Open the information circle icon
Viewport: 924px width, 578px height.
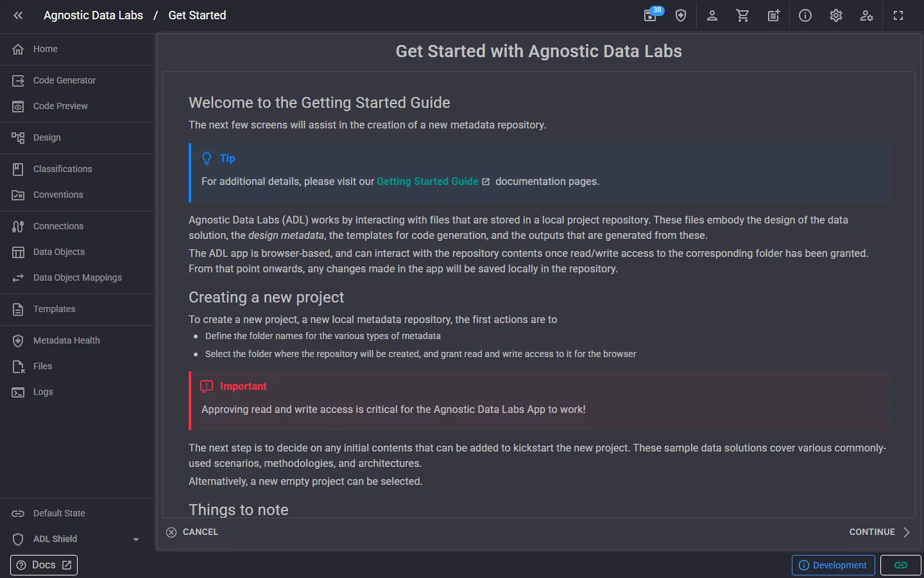coord(805,15)
